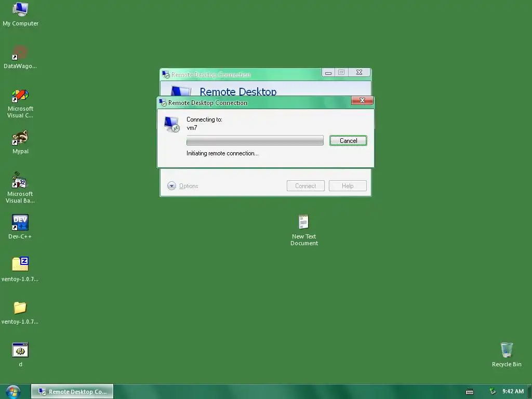The height and width of the screenshot is (399, 532).
Task: Close the background Remote Desktop Connection window
Action: 360,72
